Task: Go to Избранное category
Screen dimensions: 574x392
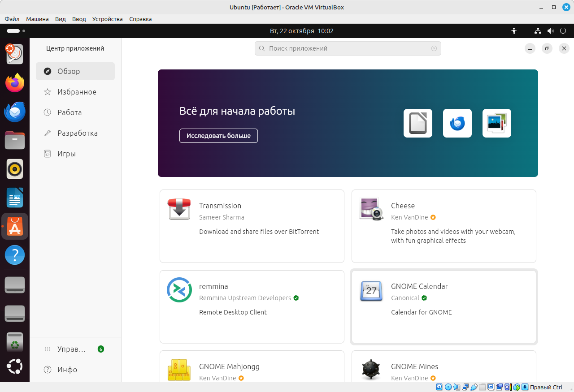Action: click(x=75, y=92)
